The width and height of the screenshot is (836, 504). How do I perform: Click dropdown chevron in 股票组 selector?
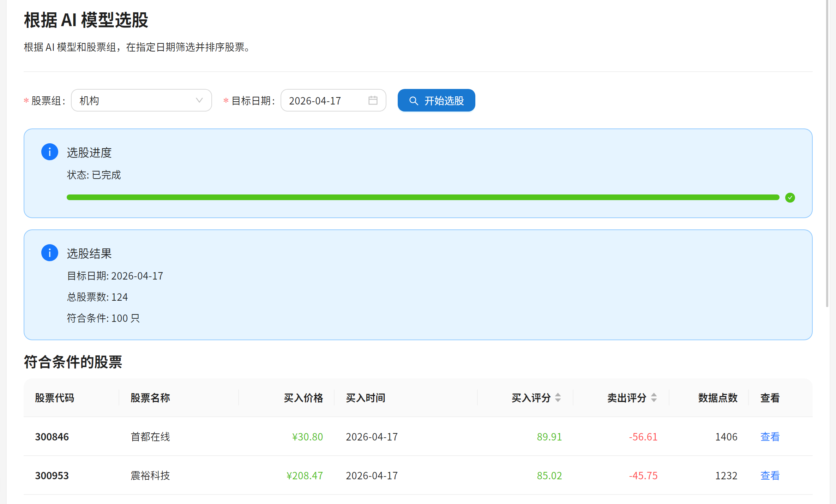pos(199,101)
